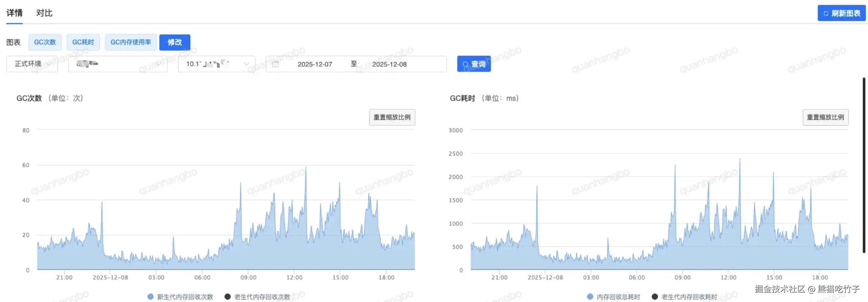Open the blurred application name dropdown
The height and width of the screenshot is (302, 868).
(118, 64)
